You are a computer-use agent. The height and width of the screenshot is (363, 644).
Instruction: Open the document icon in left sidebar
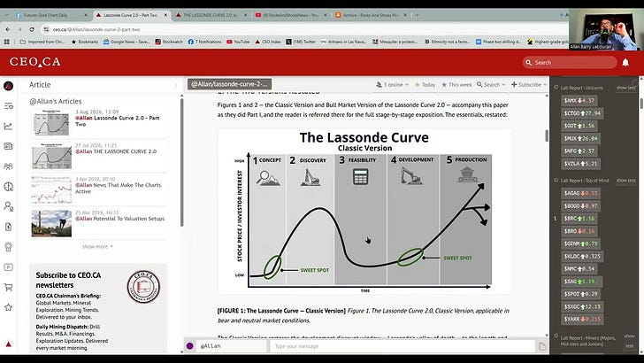pyautogui.click(x=8, y=227)
